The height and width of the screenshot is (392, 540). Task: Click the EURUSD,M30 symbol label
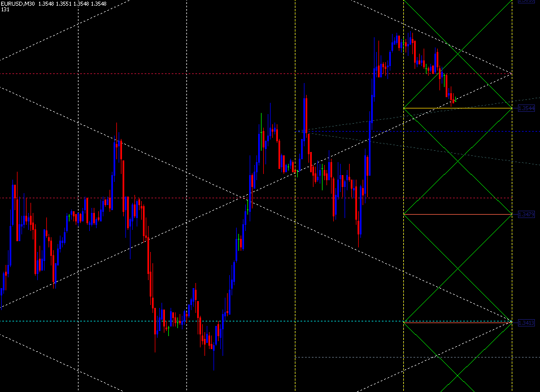(x=18, y=4)
